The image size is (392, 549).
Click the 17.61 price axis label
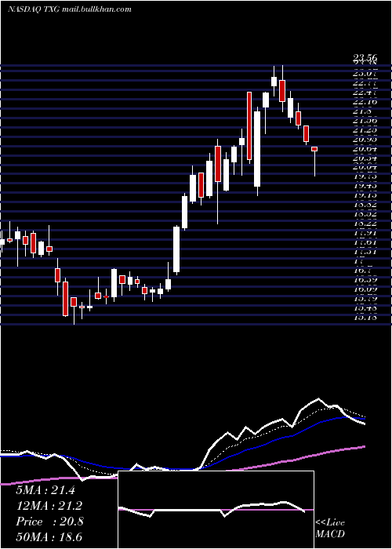tap(365, 242)
